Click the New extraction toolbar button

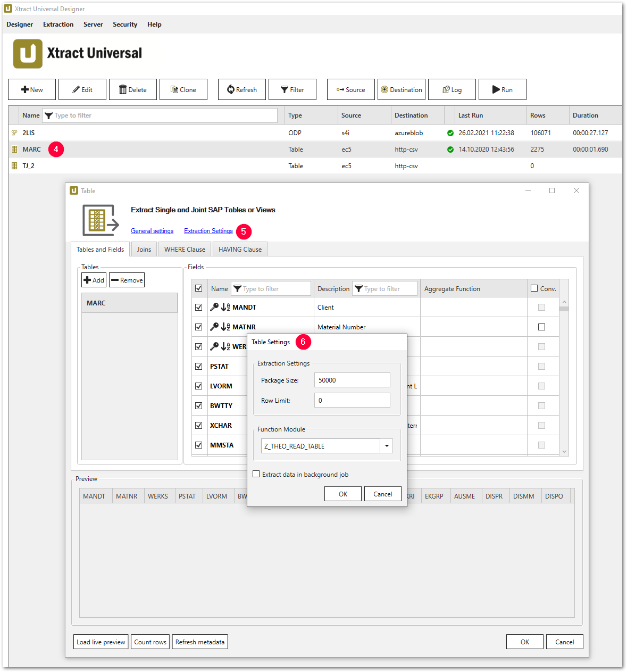point(32,89)
